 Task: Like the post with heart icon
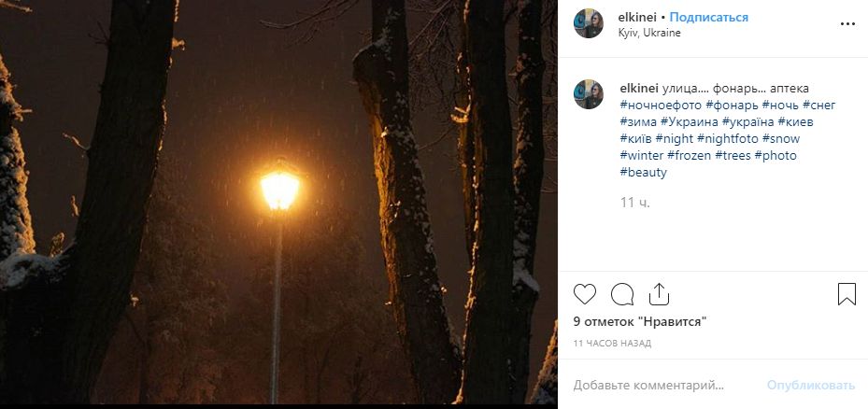(585, 295)
